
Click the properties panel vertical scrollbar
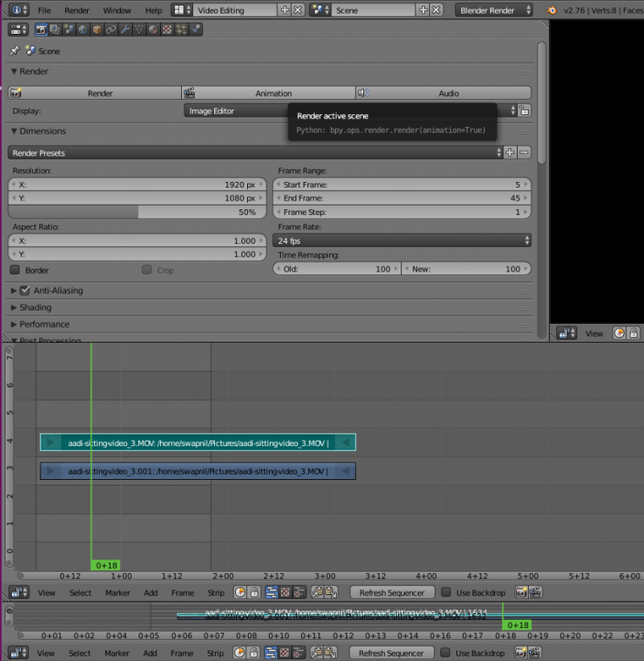(541, 103)
